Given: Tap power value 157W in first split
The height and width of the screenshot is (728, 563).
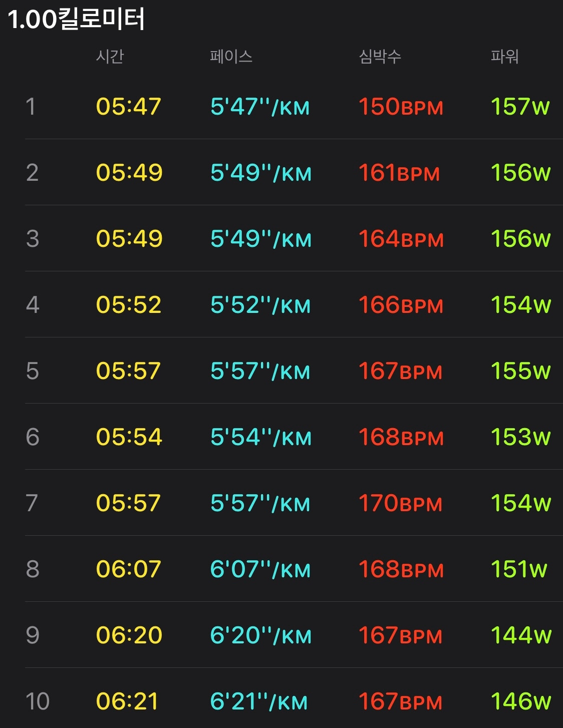Looking at the screenshot, I should pos(520,107).
